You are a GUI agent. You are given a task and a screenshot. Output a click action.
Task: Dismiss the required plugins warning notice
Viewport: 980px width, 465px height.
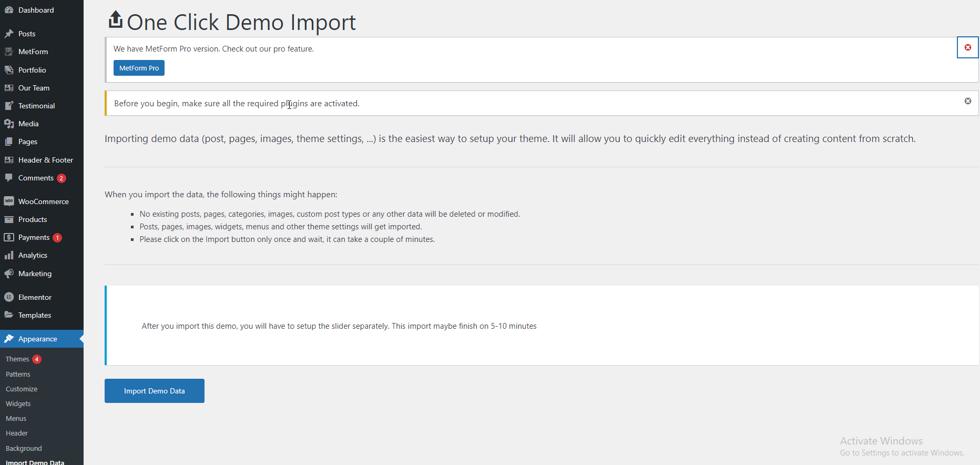[x=967, y=101]
